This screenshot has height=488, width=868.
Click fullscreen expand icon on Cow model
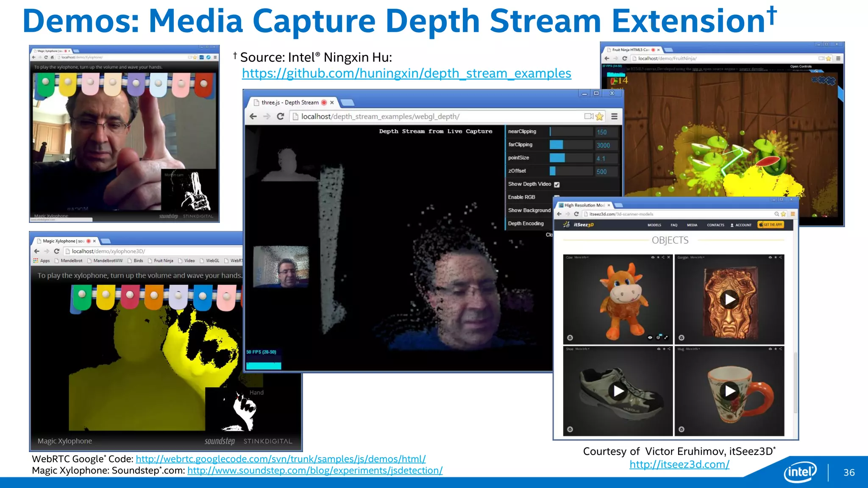(666, 338)
